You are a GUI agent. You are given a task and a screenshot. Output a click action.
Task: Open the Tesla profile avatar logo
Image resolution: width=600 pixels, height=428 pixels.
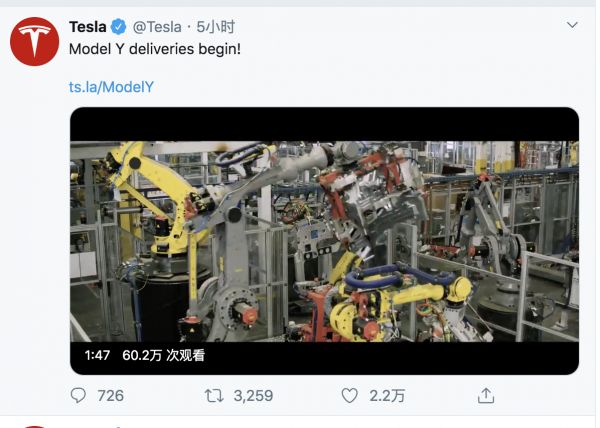pos(34,41)
